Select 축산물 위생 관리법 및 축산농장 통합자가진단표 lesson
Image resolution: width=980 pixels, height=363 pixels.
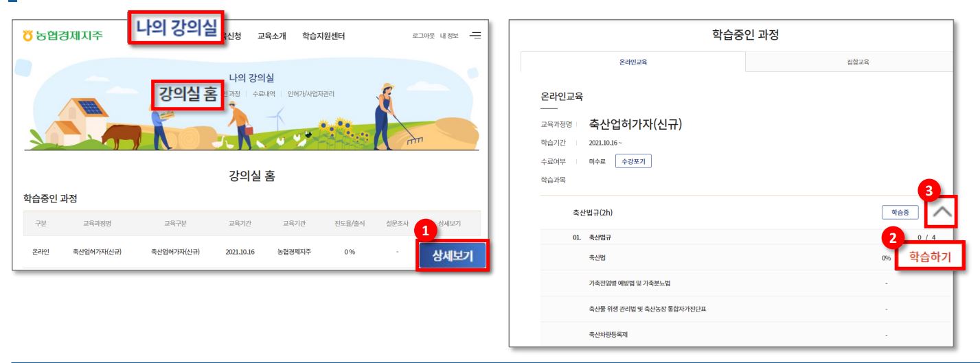point(747,309)
